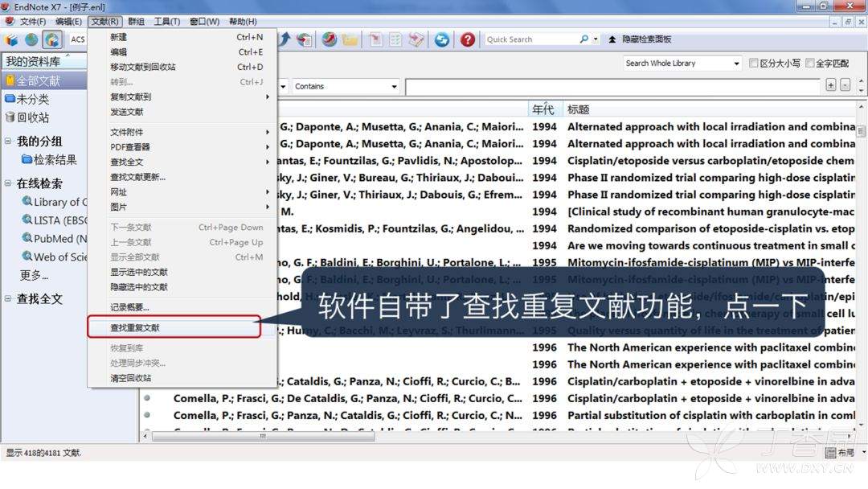This screenshot has height=489, width=868.
Task: Tick the 区分大小写 checkbox
Action: coord(753,63)
